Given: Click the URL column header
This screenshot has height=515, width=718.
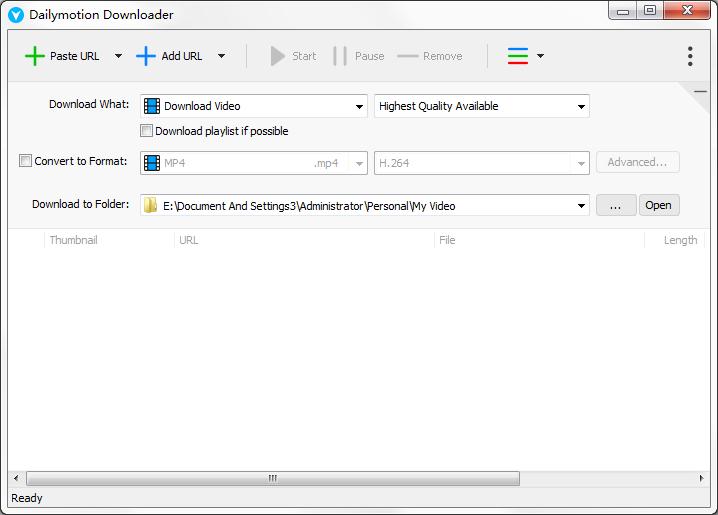Looking at the screenshot, I should click(188, 240).
